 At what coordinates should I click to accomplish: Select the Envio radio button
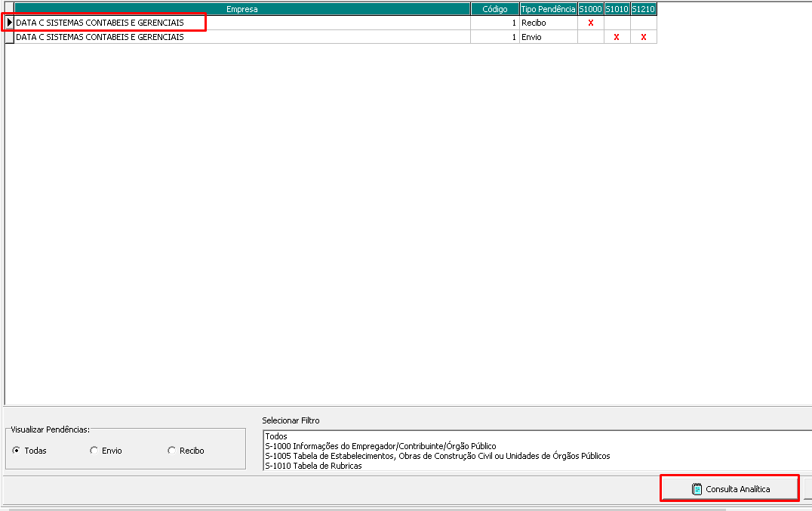pyautogui.click(x=94, y=451)
